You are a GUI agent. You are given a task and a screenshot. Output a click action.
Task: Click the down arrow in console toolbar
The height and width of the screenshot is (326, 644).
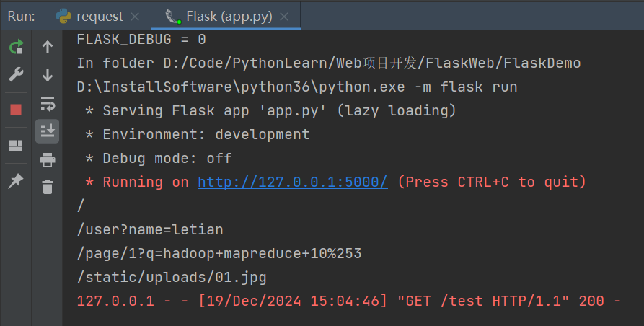coord(48,74)
